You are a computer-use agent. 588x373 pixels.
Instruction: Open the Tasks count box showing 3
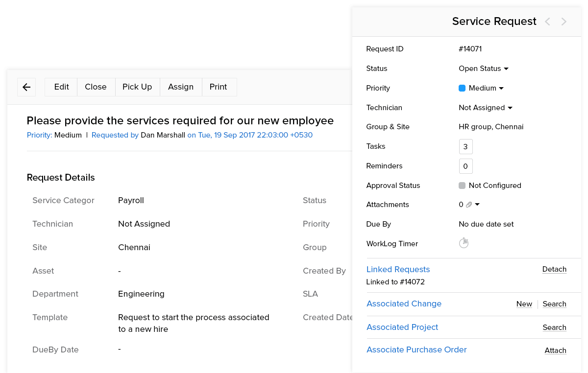(465, 146)
